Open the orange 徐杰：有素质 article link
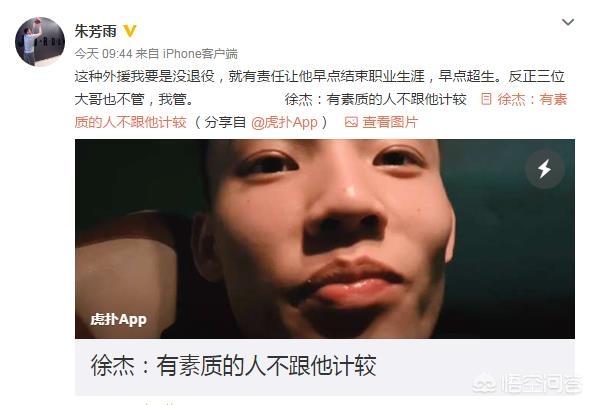 532,99
